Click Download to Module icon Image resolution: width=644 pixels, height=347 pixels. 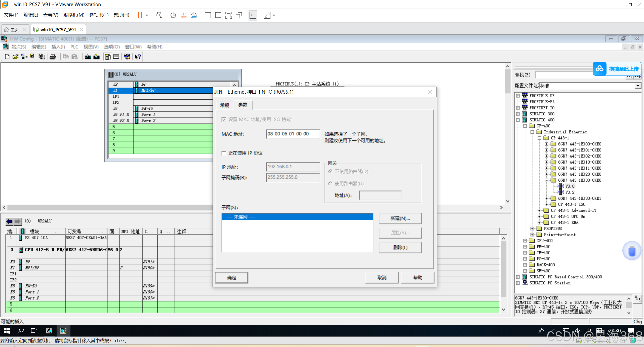coord(88,57)
